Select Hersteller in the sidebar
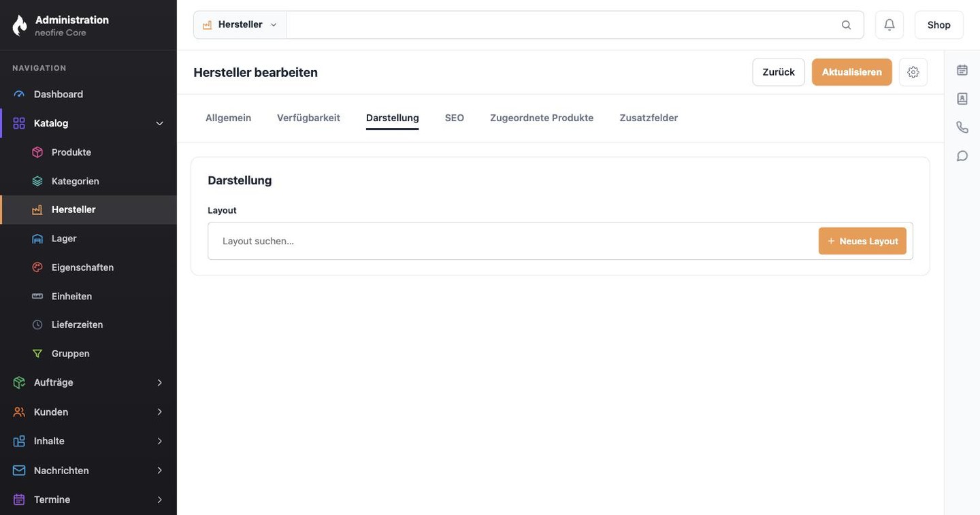980x515 pixels. (88, 210)
